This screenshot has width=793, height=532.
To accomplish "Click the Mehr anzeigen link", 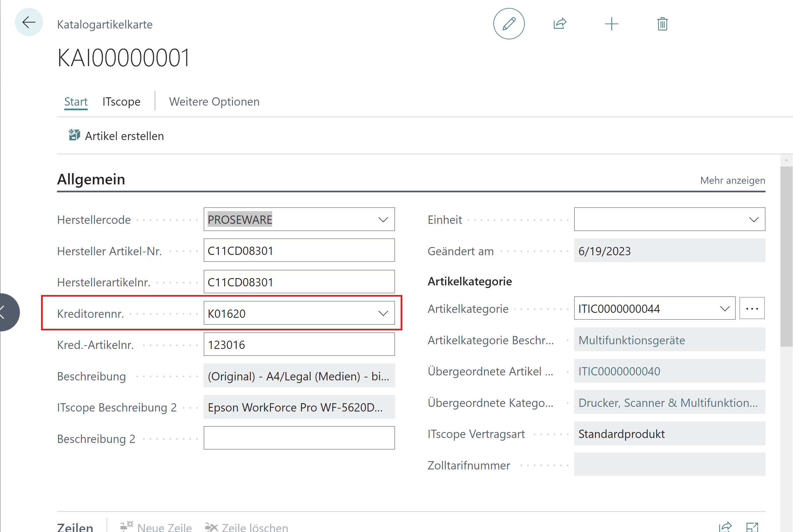I will pyautogui.click(x=732, y=180).
